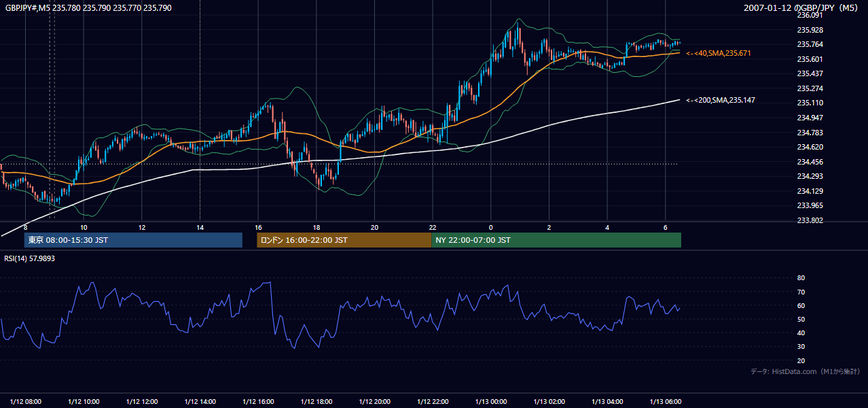Click the '<-<40,SMA,235.671' moving average label
This screenshot has height=408, width=868.
click(x=719, y=53)
